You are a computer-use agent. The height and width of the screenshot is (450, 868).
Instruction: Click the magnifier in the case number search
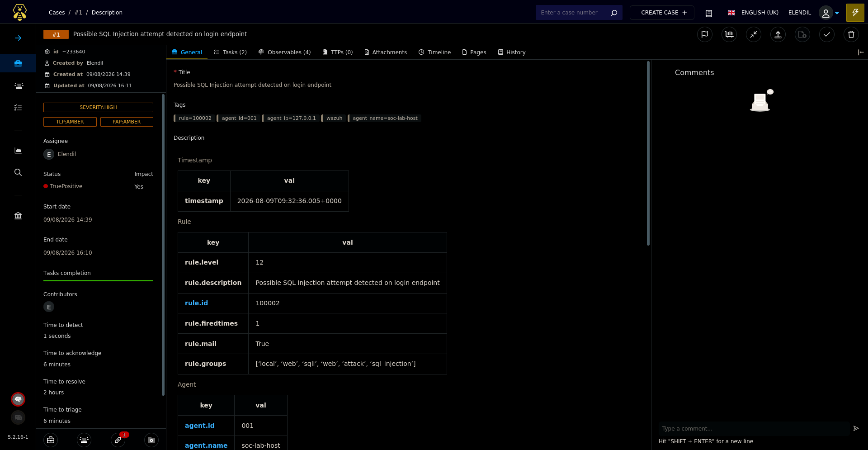(x=614, y=13)
